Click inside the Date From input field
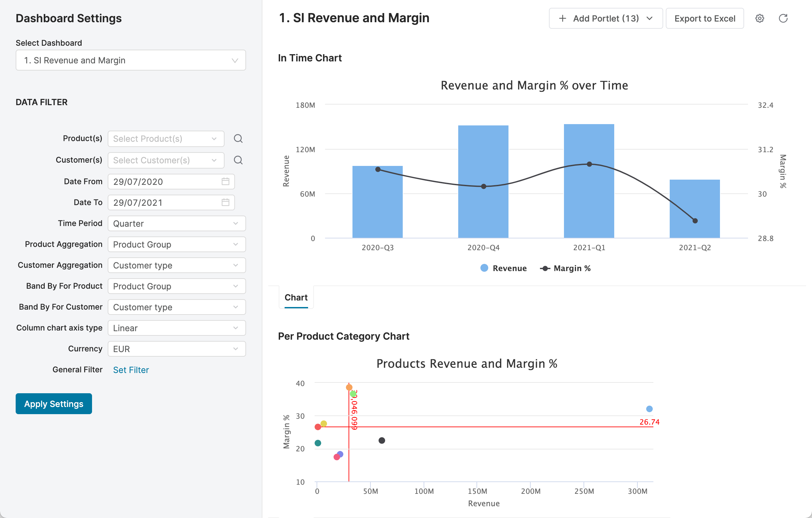Viewport: 812px width, 518px height. [x=162, y=182]
